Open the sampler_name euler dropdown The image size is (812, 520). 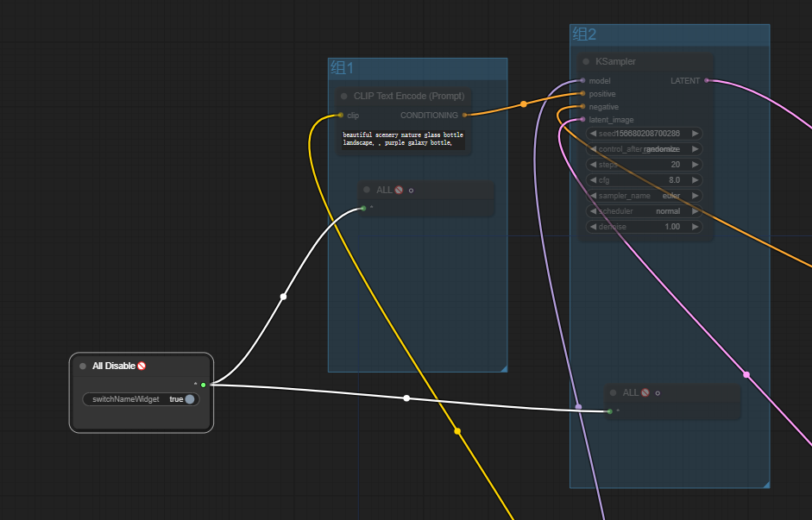pos(645,196)
